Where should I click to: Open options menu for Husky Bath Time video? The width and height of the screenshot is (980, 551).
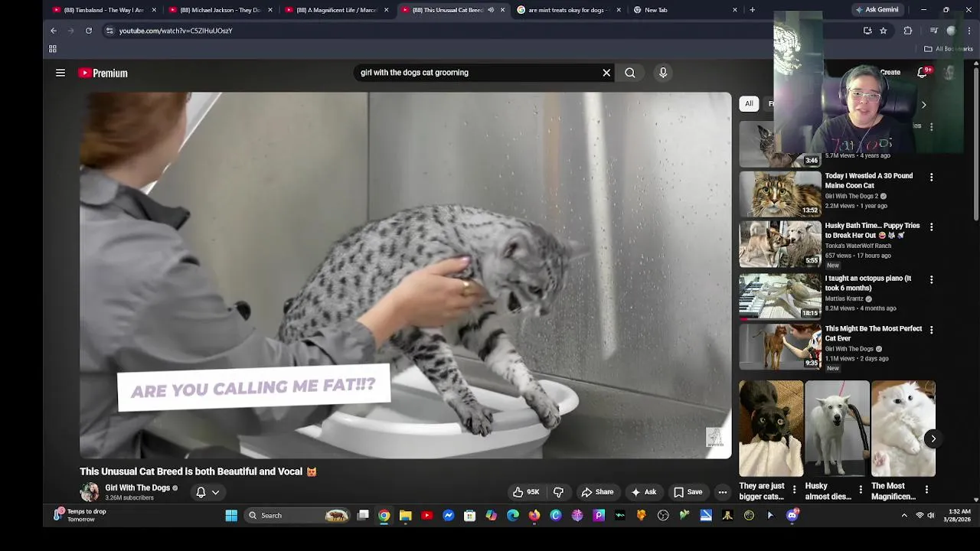tap(931, 227)
